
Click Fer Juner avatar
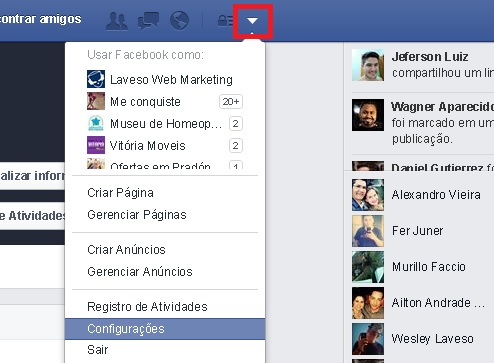(368, 231)
